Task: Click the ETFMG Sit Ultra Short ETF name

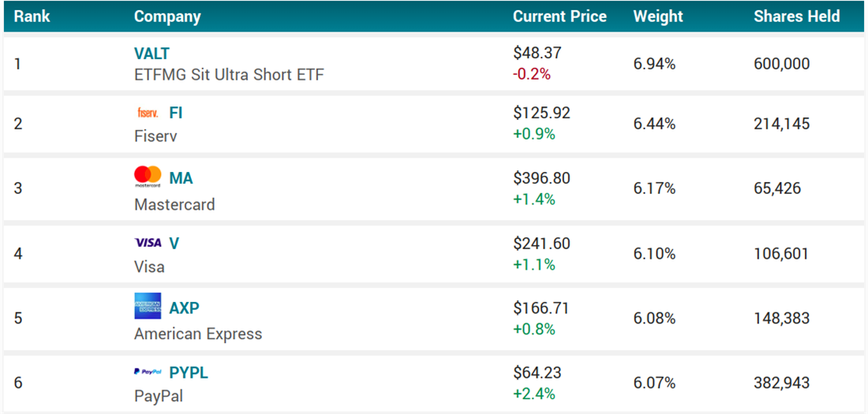Action: (x=229, y=75)
